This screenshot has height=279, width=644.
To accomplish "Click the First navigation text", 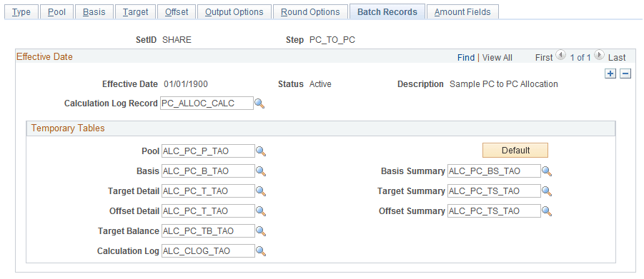I will 544,57.
